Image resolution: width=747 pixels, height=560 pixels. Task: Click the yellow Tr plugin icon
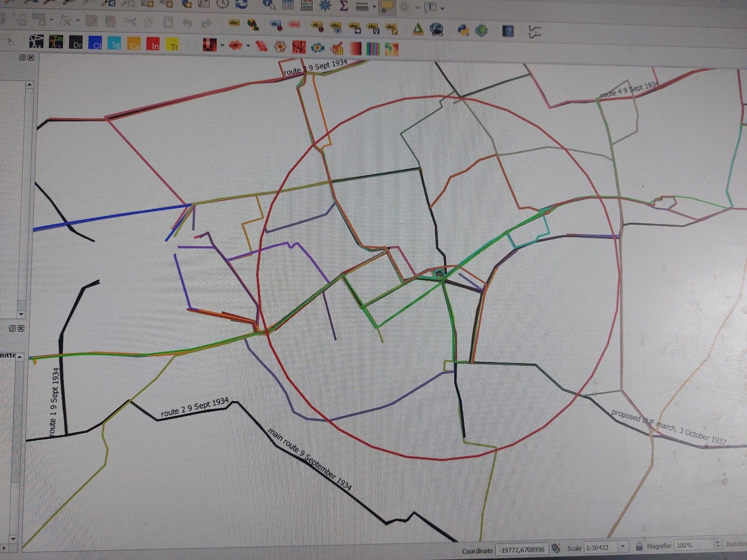(x=172, y=44)
